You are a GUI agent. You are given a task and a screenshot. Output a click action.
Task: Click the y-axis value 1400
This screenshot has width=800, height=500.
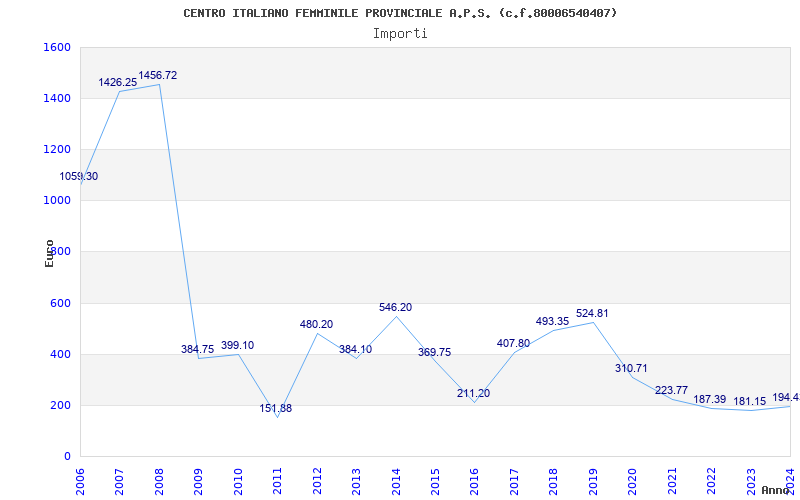pyautogui.click(x=58, y=98)
